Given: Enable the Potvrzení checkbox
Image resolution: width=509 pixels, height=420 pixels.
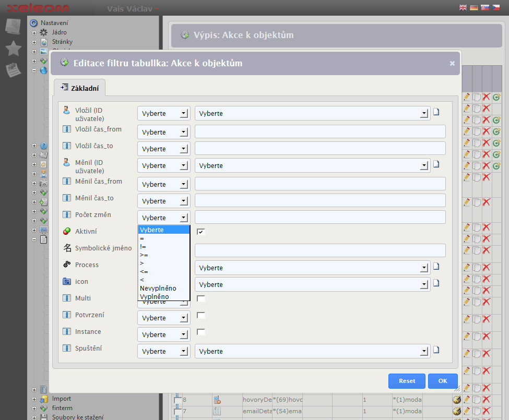Looking at the screenshot, I should (x=201, y=316).
